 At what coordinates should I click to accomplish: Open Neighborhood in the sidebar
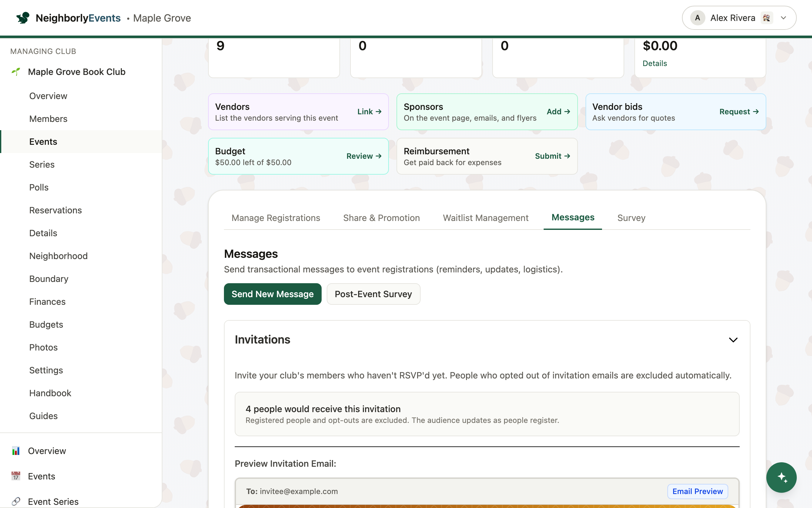(81, 256)
